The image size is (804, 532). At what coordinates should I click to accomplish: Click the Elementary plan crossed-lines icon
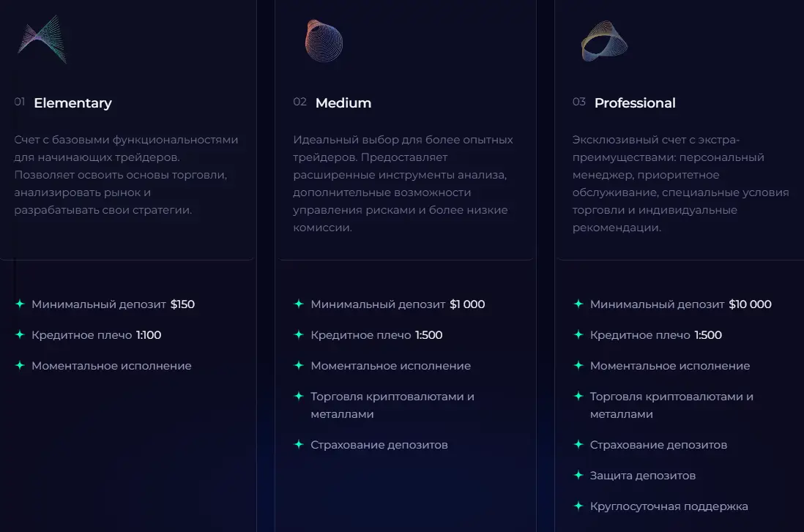tap(42, 40)
